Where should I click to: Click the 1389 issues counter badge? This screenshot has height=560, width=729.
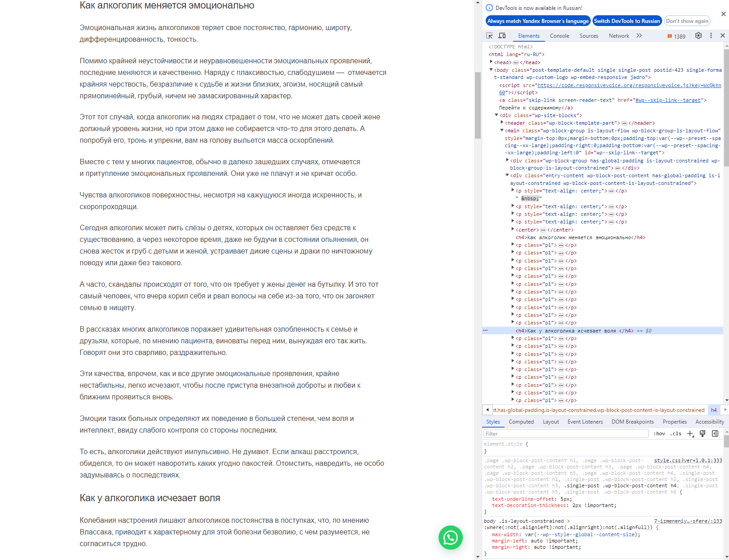tap(676, 36)
